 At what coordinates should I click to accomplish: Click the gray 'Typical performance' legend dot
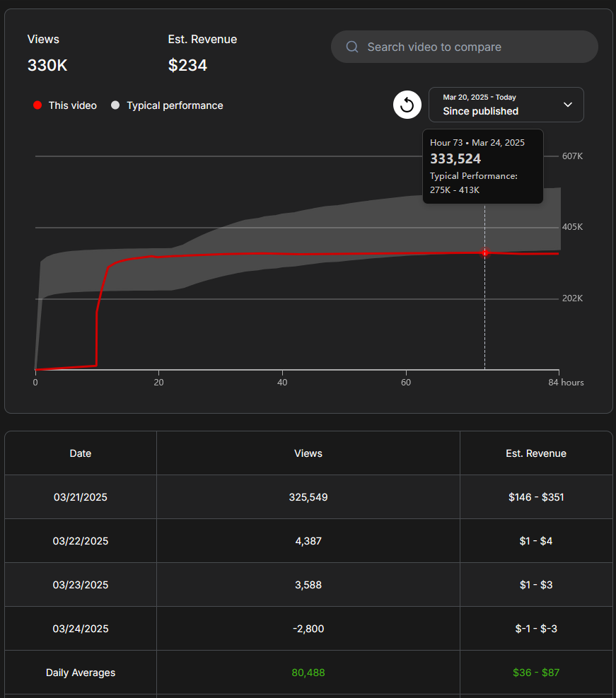(115, 105)
